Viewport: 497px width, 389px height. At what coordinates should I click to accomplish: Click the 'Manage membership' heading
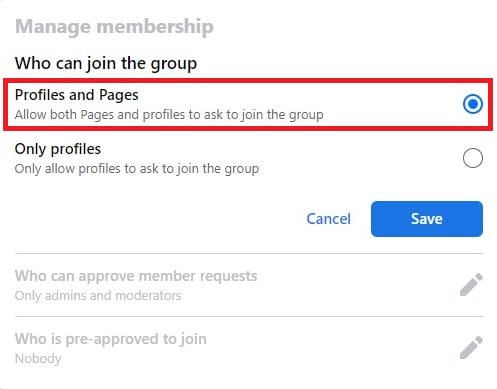tap(114, 27)
